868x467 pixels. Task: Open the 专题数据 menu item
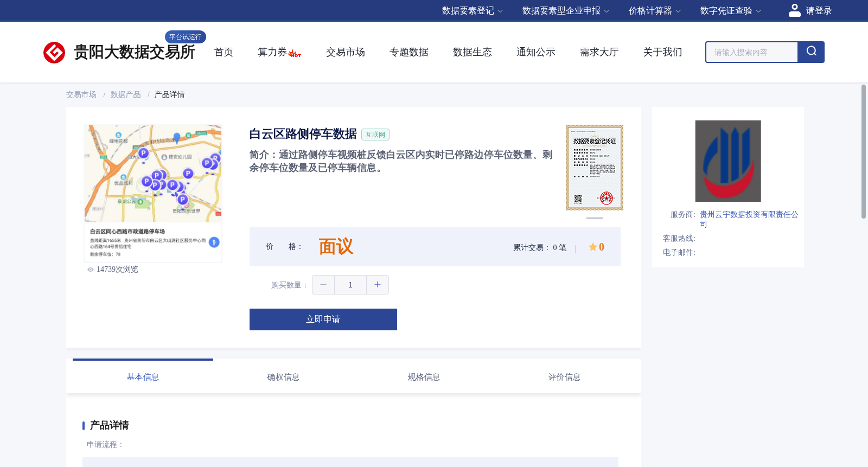coord(409,52)
